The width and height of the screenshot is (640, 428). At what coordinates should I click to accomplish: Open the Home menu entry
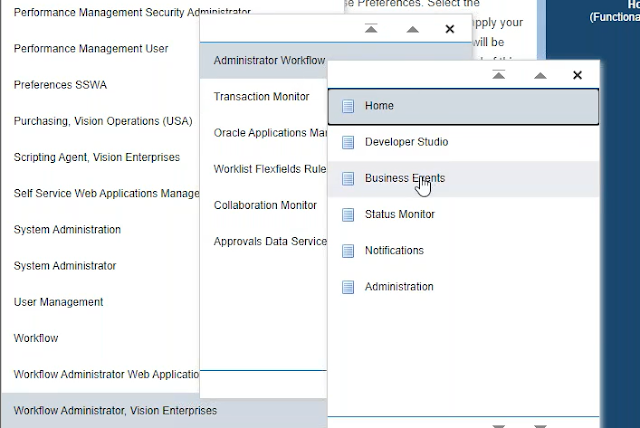click(463, 106)
